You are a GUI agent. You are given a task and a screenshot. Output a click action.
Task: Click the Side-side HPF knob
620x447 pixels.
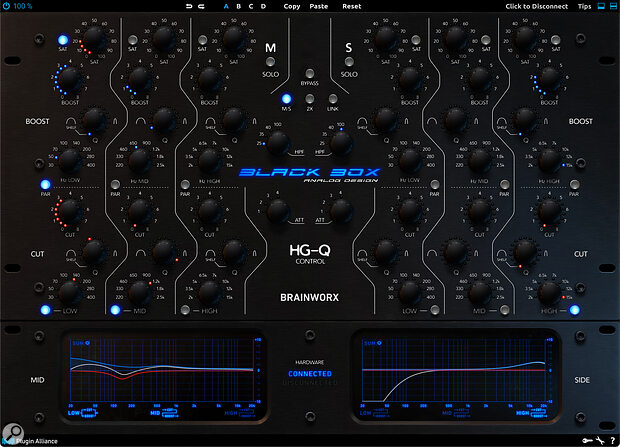[341, 143]
